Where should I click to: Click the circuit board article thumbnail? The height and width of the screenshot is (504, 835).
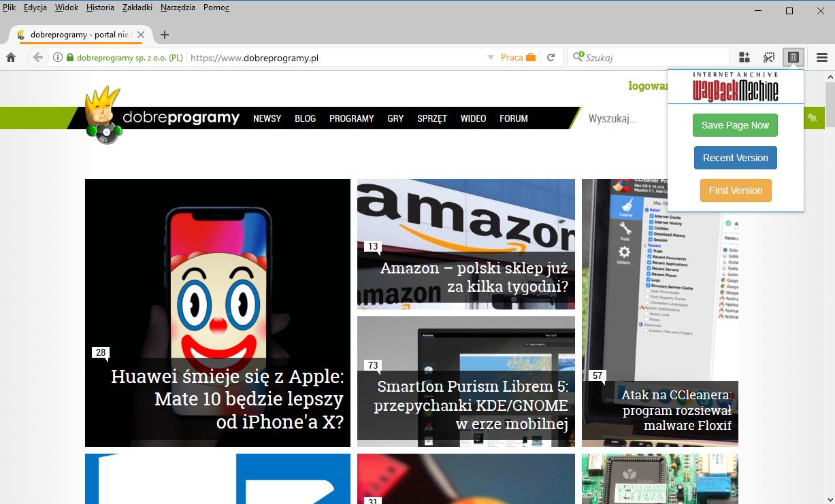coord(660,479)
